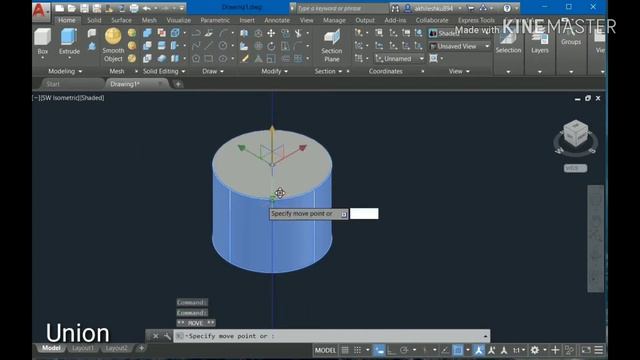Switch to the Layout1 tab
This screenshot has width=640, height=360.
pos(83,348)
